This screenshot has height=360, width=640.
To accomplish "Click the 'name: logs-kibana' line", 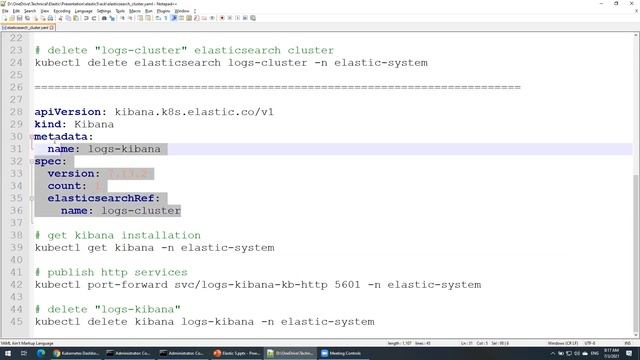I will click(104, 149).
